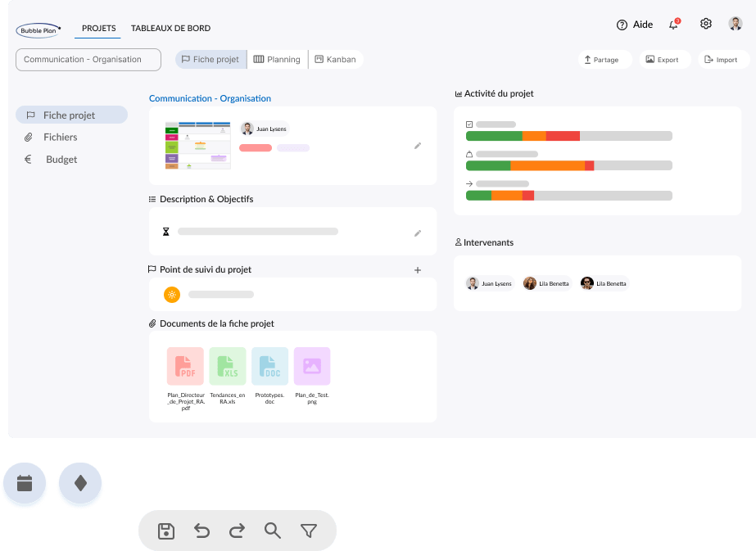Add a Point de suivi with plus
This screenshot has width=756, height=551.
click(418, 269)
